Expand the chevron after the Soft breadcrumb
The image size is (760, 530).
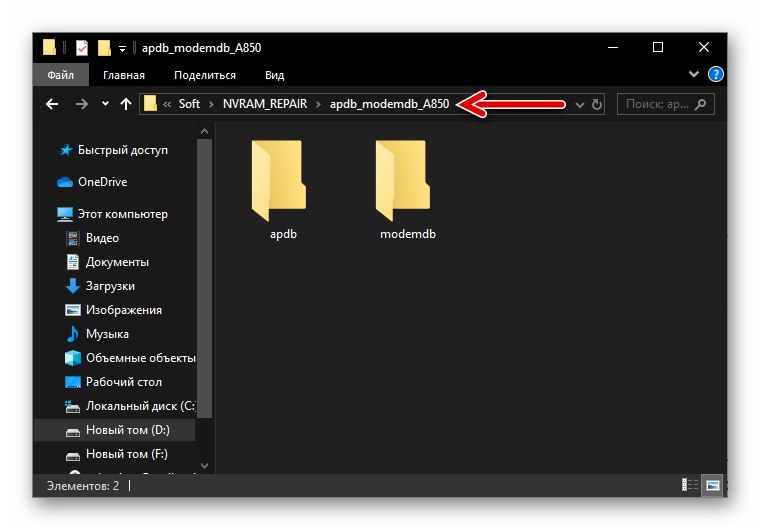(x=211, y=104)
